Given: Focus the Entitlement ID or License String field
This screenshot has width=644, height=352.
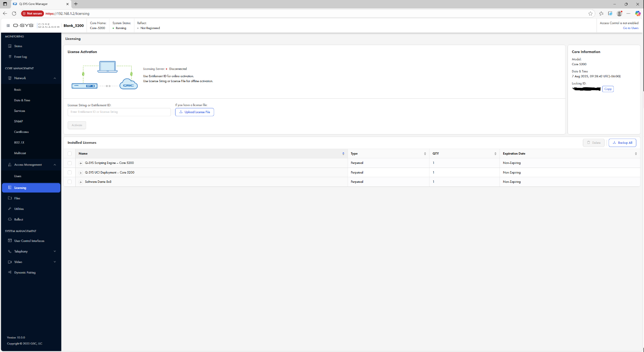Looking at the screenshot, I should 119,112.
